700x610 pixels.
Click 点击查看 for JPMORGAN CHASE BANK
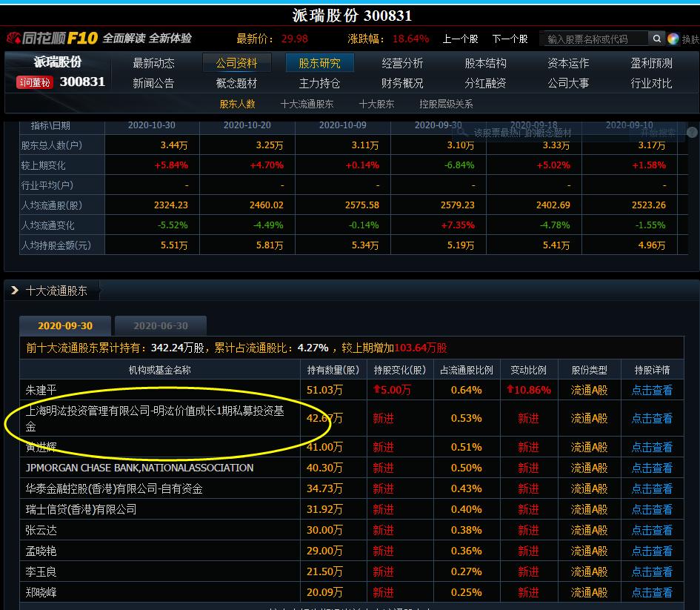[x=652, y=468]
